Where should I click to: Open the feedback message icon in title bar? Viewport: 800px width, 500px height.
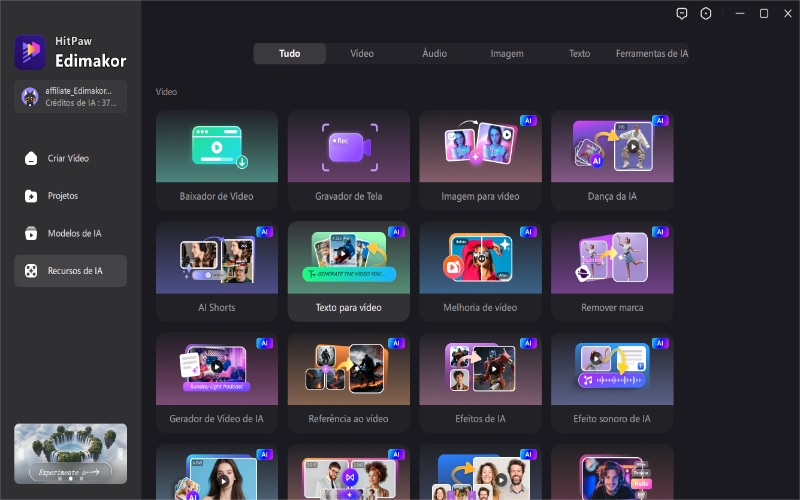point(682,14)
